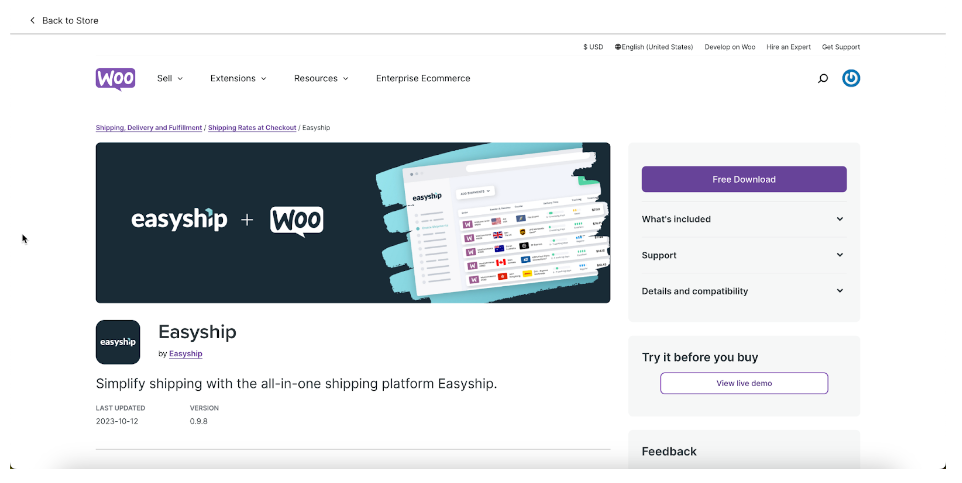Open the Sell dropdown menu
Image resolution: width=962 pixels, height=483 pixels.
tap(170, 79)
